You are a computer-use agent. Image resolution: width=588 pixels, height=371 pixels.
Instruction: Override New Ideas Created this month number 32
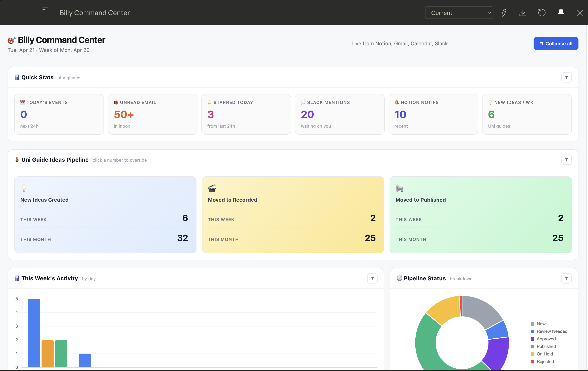183,238
